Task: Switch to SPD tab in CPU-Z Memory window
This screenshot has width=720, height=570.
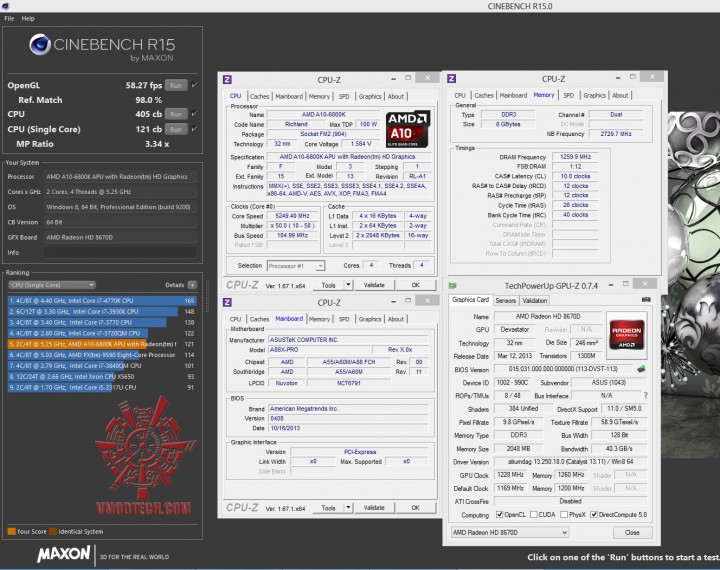Action: 568,95
